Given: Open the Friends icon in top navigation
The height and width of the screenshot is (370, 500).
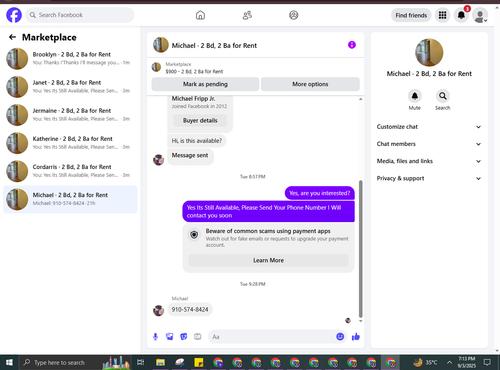Looking at the screenshot, I should [x=247, y=15].
